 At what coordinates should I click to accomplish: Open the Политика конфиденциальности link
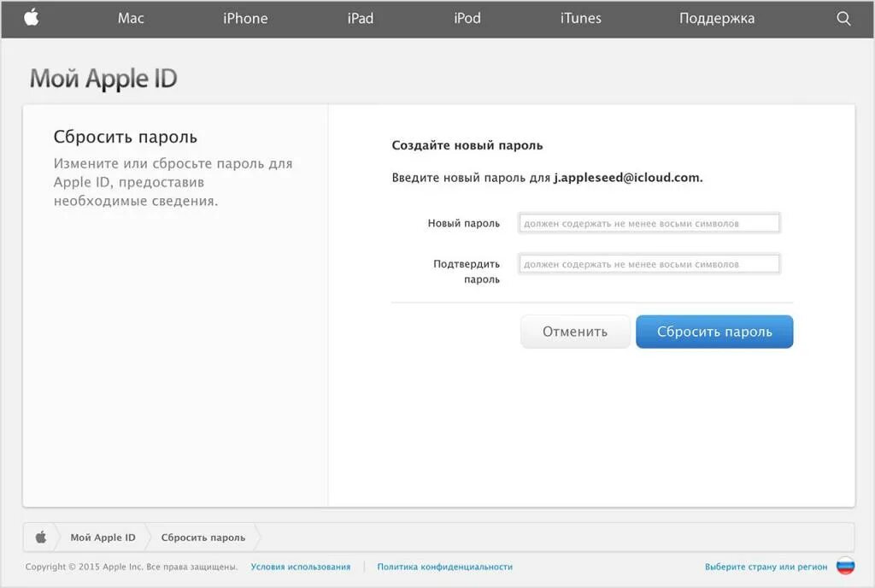point(444,567)
